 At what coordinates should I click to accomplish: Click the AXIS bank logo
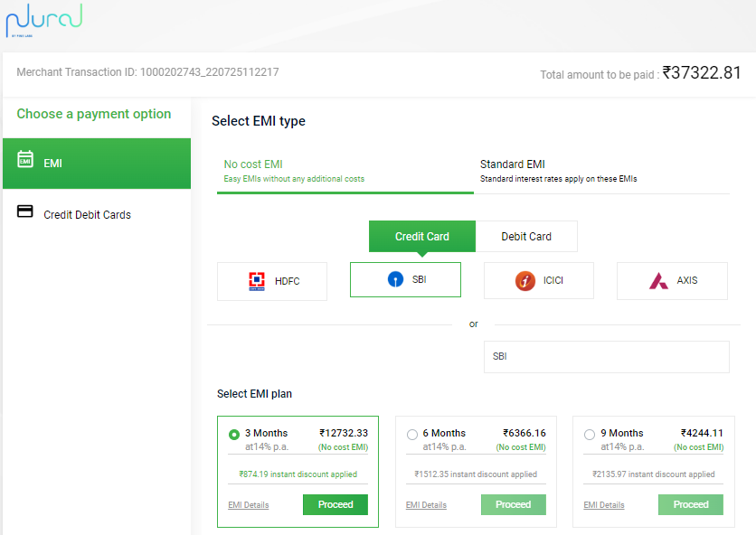coord(658,280)
